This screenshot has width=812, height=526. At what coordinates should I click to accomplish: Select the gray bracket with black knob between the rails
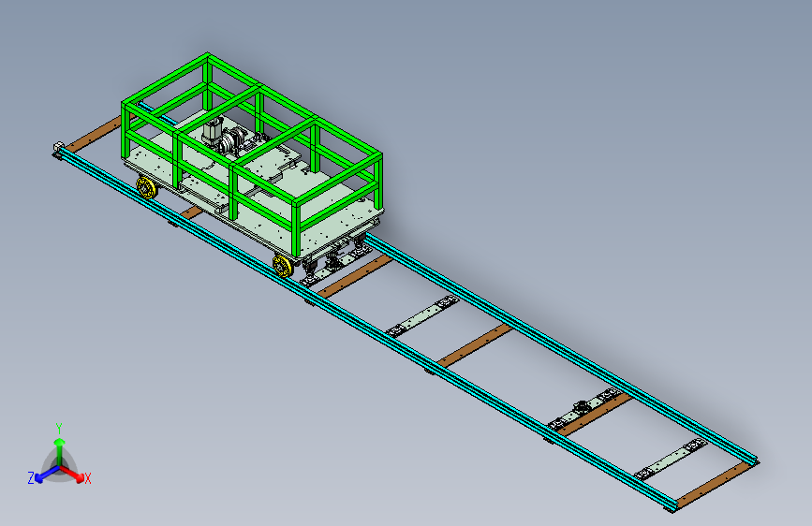583,409
